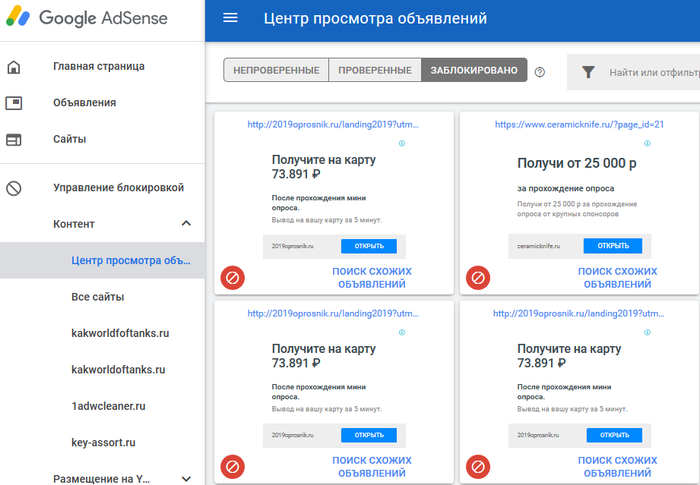Click the block icon beside Управление блокировкой
700x485 pixels.
14,188
